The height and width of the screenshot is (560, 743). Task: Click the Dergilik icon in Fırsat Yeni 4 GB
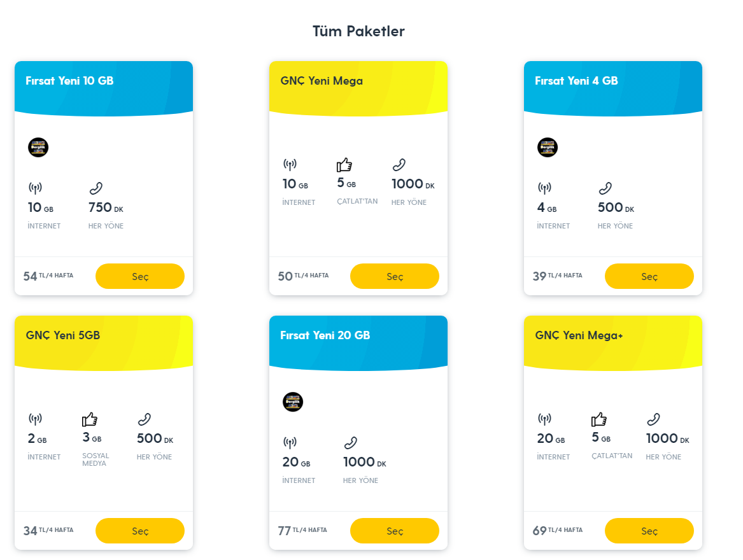(548, 147)
